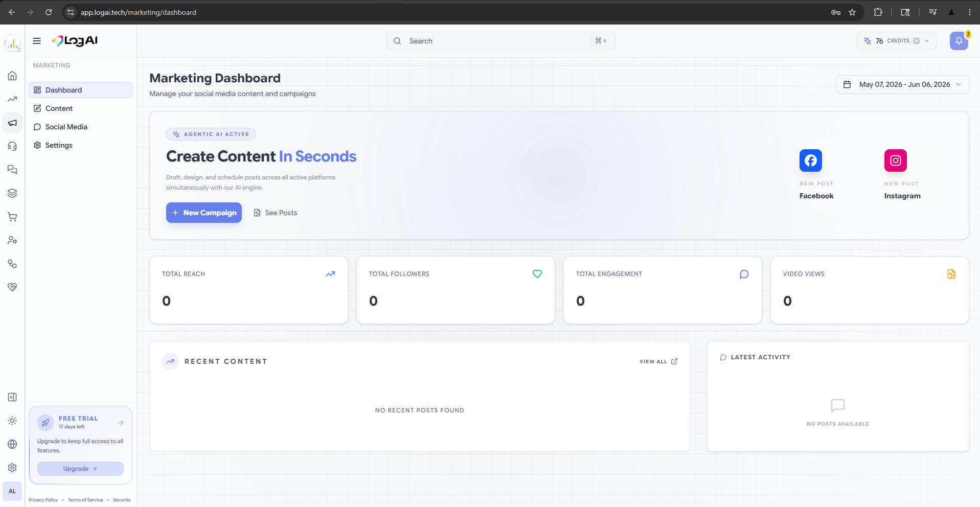Click the browser address bar URL
980x507 pixels.
pyautogui.click(x=138, y=12)
